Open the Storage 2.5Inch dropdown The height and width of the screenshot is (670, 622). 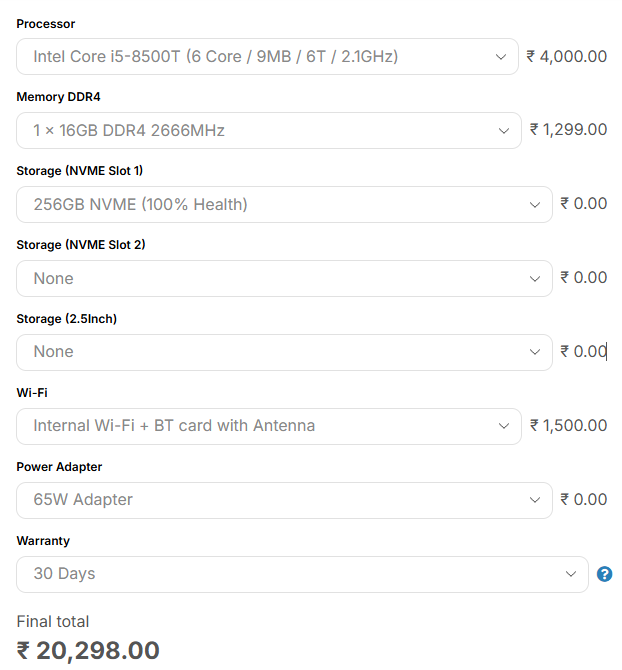285,352
